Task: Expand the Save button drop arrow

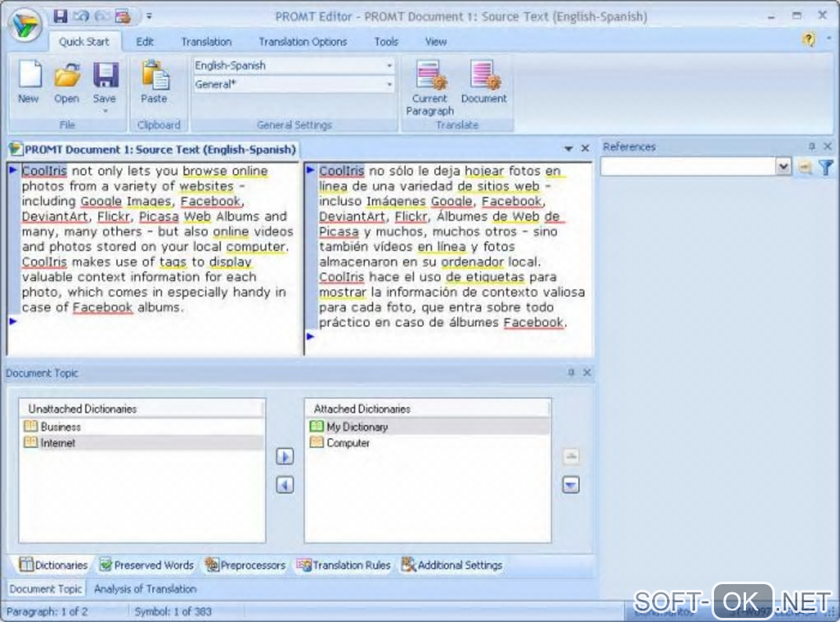Action: (105, 111)
